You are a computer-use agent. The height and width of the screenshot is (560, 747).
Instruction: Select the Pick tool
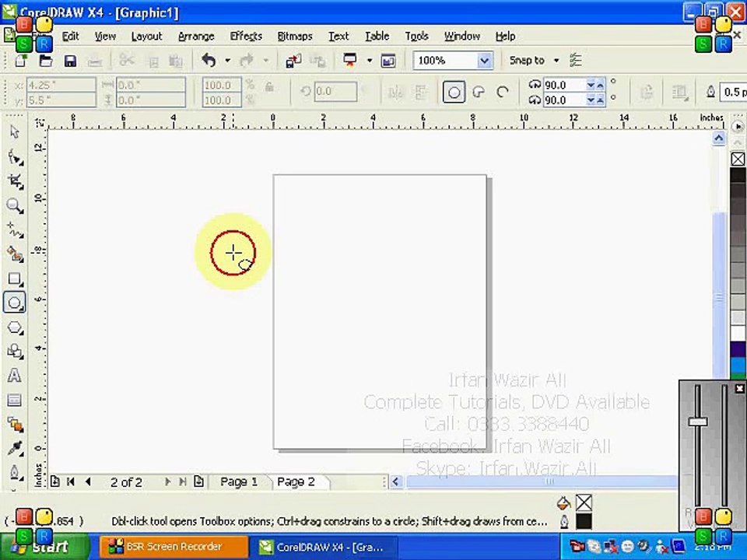tap(14, 132)
